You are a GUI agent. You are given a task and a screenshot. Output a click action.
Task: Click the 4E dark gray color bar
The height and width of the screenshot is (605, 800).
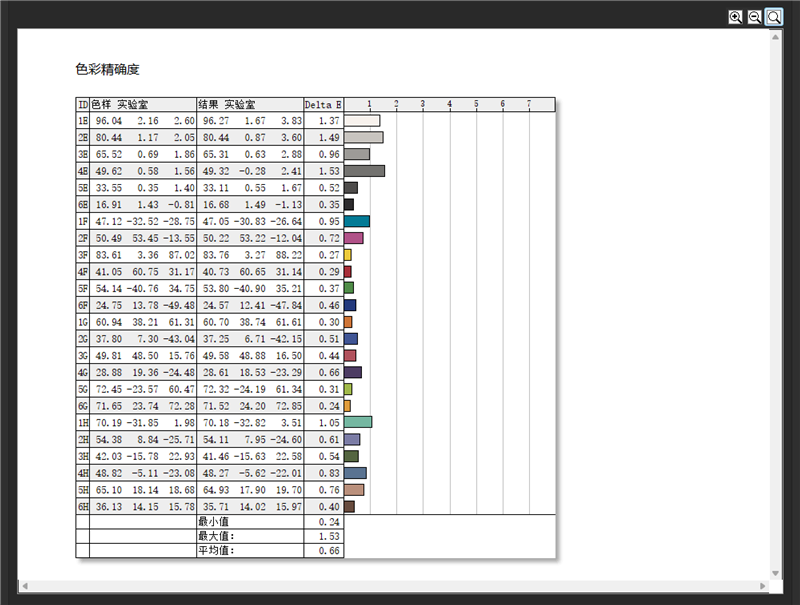click(364, 171)
